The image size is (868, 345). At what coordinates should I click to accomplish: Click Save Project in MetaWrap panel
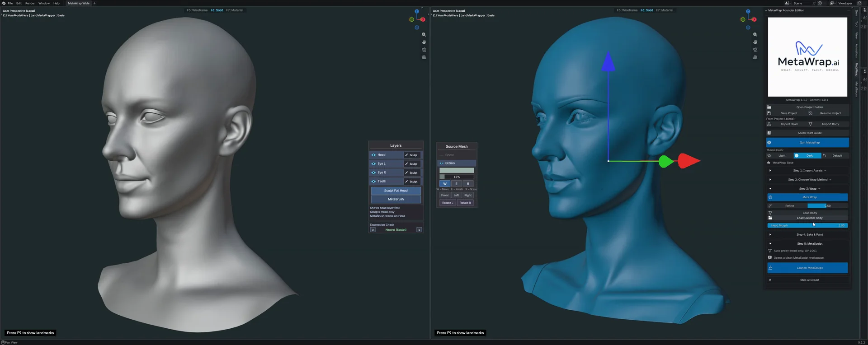786,113
